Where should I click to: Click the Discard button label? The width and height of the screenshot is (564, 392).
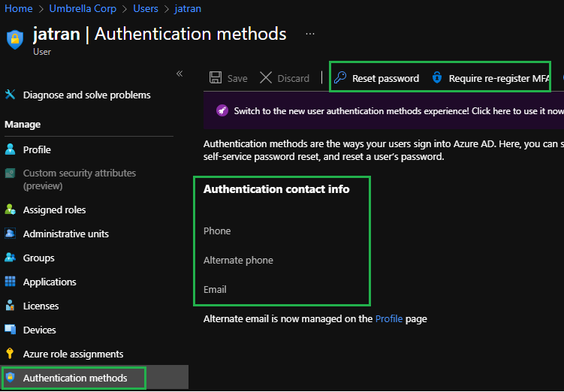(293, 78)
